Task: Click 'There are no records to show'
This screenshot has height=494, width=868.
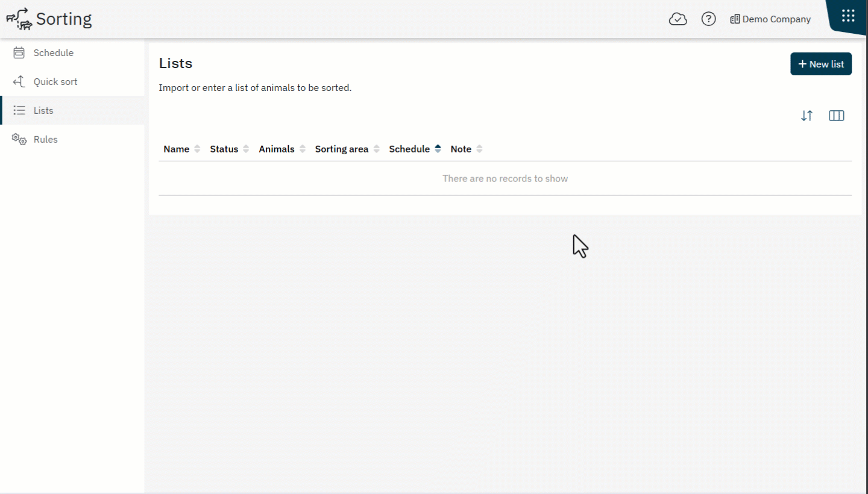Action: 505,178
